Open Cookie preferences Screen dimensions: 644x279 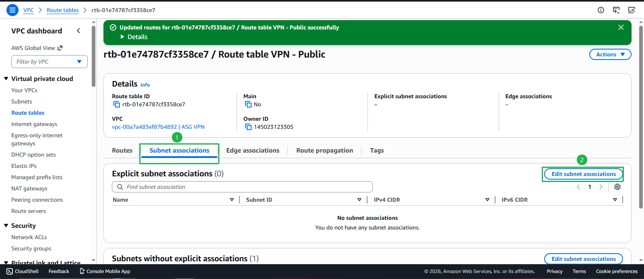617,271
